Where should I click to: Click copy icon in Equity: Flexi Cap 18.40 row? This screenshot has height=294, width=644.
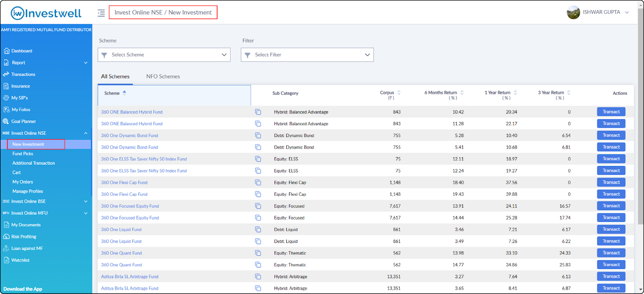(258, 182)
